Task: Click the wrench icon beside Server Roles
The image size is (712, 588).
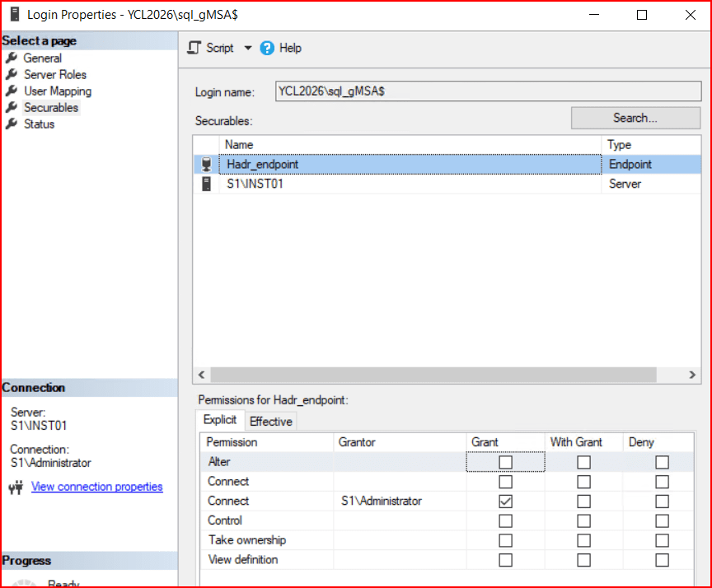Action: coord(12,74)
